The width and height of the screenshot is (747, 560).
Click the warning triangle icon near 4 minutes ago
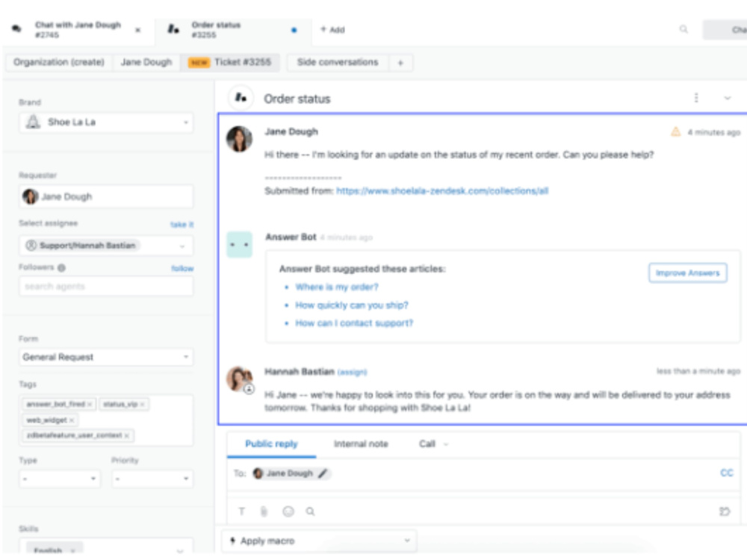(x=675, y=132)
